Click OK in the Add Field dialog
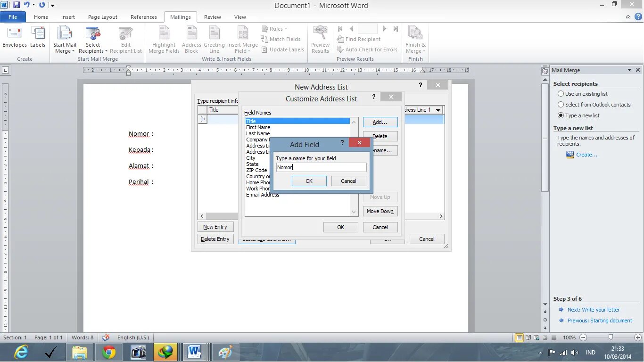This screenshot has width=644, height=362. point(309,181)
